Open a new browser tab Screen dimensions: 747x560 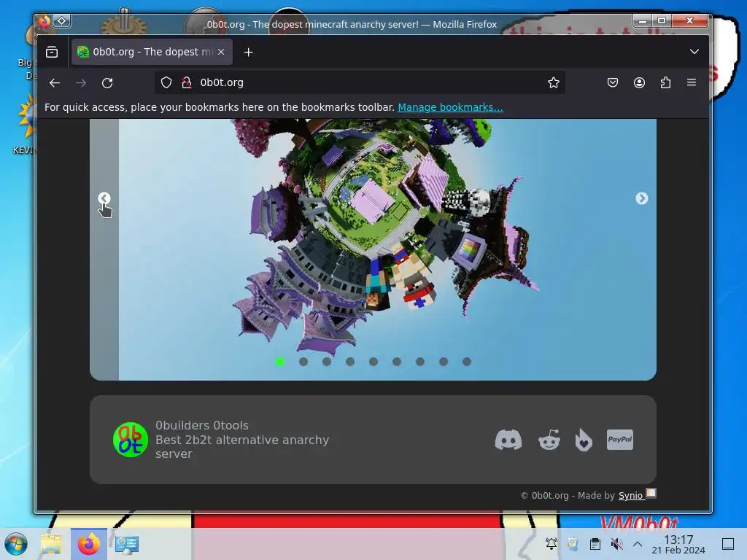coord(248,52)
